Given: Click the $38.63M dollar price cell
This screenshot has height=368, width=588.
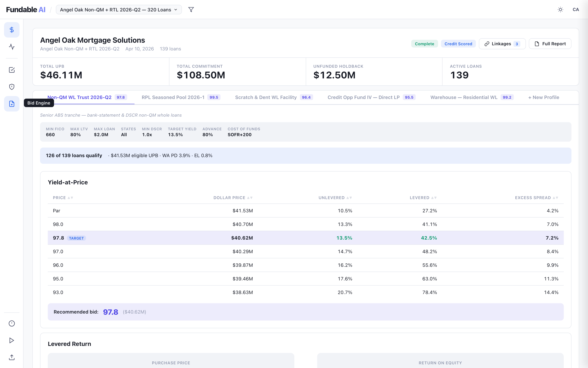Looking at the screenshot, I should pyautogui.click(x=243, y=292).
